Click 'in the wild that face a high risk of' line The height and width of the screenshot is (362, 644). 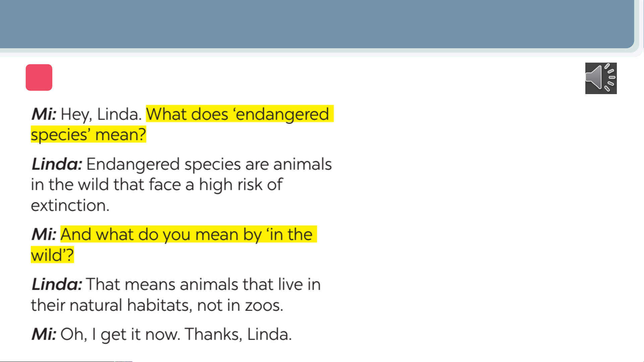[x=157, y=185]
